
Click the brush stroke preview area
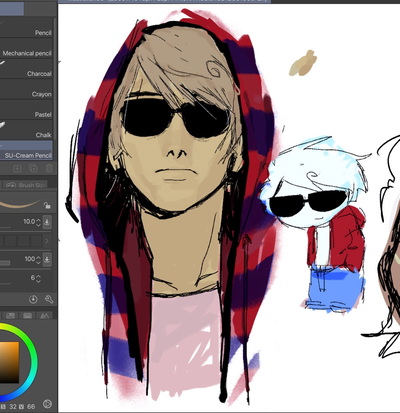(x=20, y=204)
